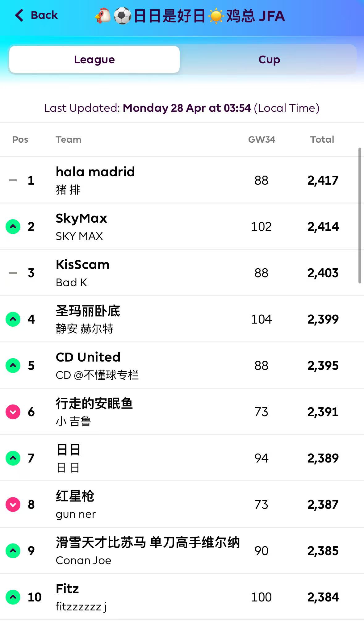
Task: Click green up-arrow beside position 4
Action: pyautogui.click(x=13, y=319)
